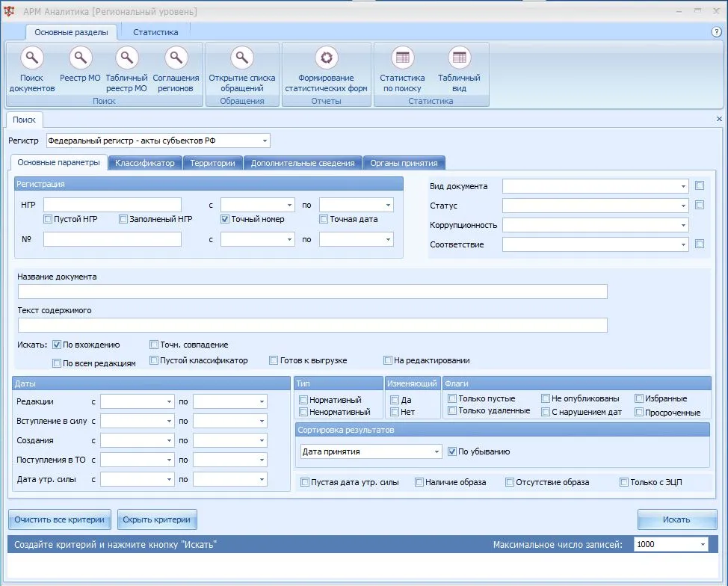Tick the checkbox beside Вид документа
The height and width of the screenshot is (586, 728).
(700, 185)
